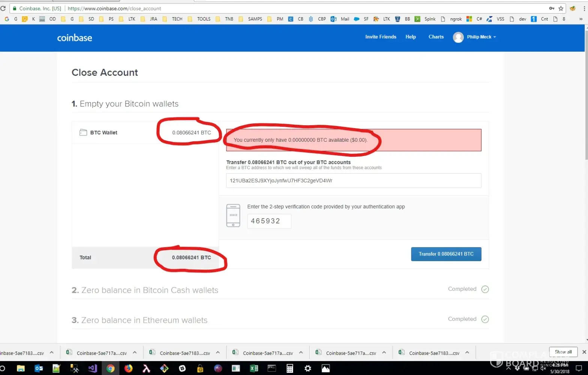The image size is (588, 375).
Task: Open the Charts page from header
Action: coord(436,37)
